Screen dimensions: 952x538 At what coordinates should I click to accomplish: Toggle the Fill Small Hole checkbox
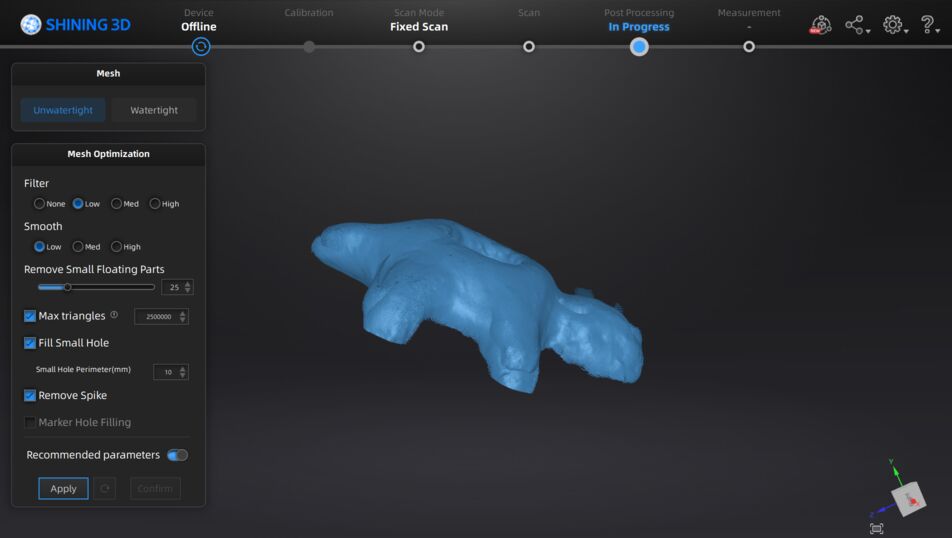pyautogui.click(x=30, y=343)
